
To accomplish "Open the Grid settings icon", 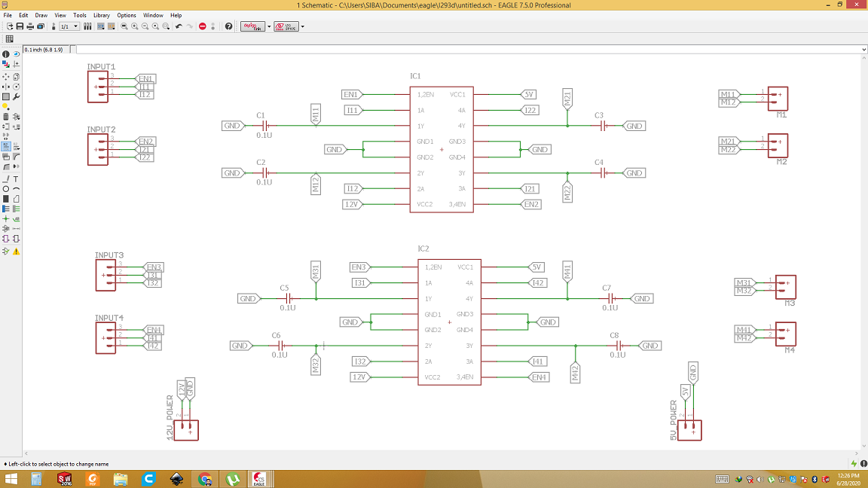I will [9, 38].
